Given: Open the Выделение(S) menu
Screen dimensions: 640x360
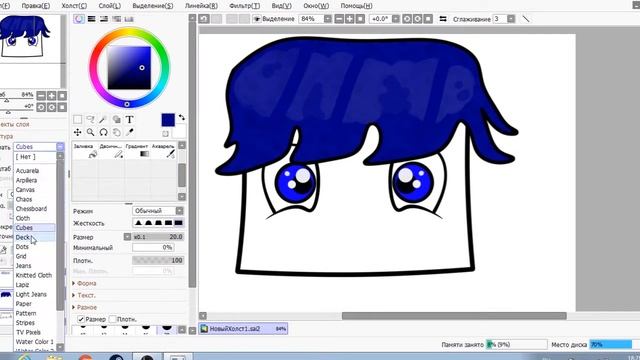Looking at the screenshot, I should point(153,6).
